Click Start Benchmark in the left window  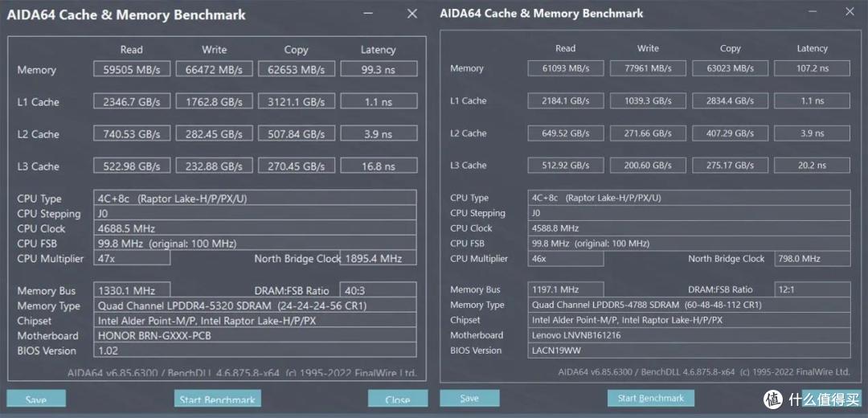(218, 400)
